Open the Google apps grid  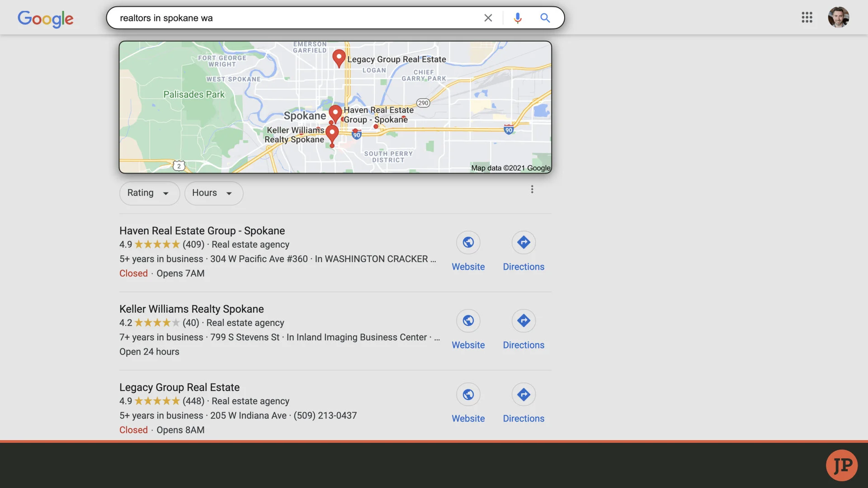click(807, 18)
